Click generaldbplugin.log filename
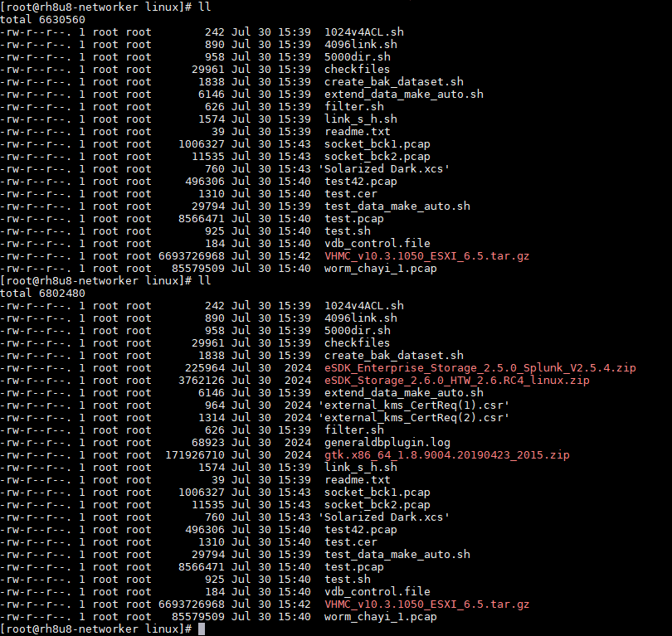This screenshot has width=672, height=636. (387, 443)
